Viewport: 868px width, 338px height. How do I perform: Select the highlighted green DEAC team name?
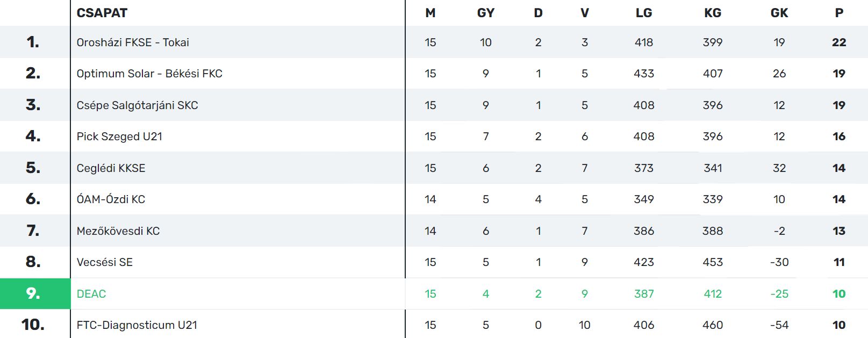point(91,294)
